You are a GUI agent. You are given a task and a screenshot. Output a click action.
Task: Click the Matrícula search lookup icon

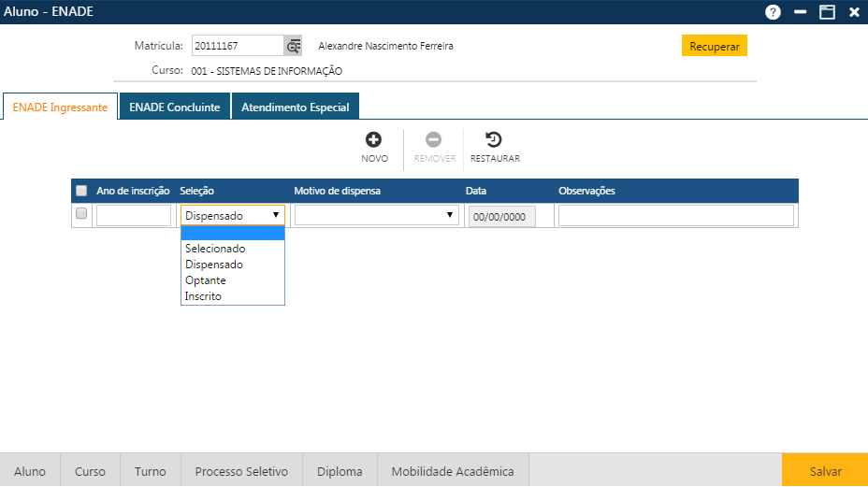(x=294, y=46)
